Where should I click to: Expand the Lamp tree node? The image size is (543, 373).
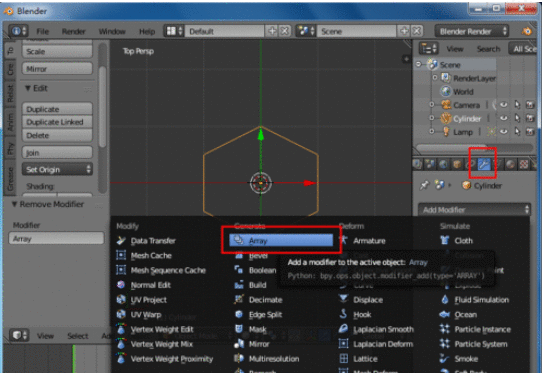[x=431, y=131]
